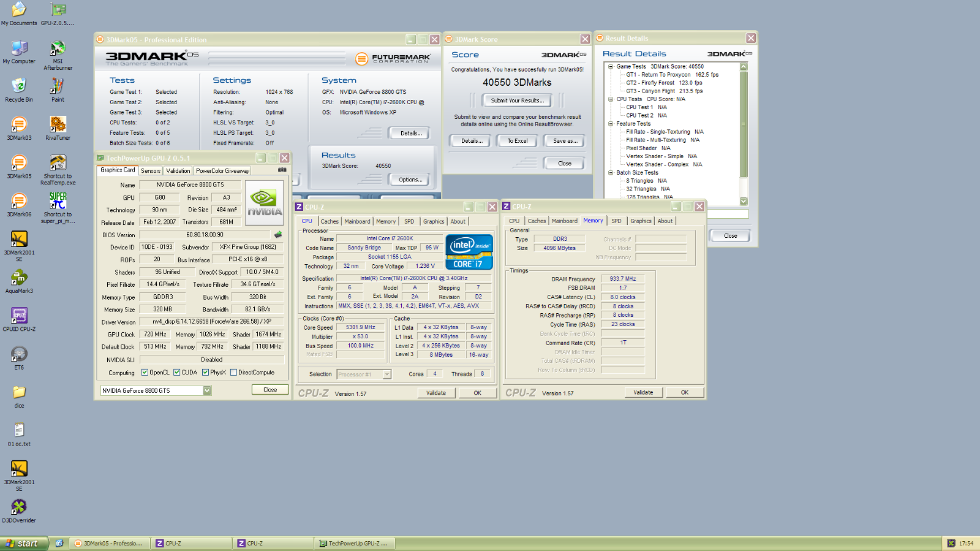Toggle OpenCL checkbox in GPU-Z

click(x=145, y=372)
